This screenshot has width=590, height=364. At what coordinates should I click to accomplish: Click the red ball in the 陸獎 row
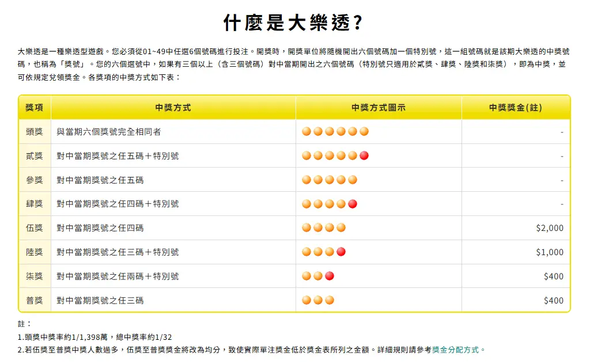click(341, 252)
